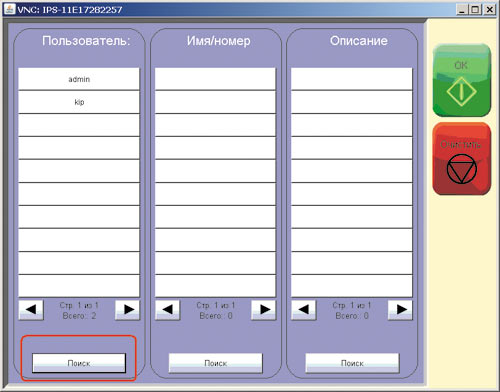The image size is (500, 392).
Task: Select the admin user row
Action: point(79,79)
